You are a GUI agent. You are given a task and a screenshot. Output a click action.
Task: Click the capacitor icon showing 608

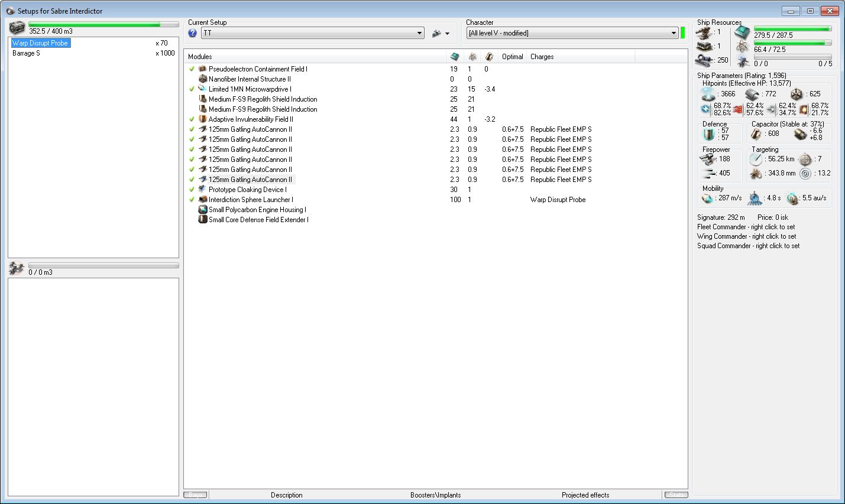click(x=756, y=134)
